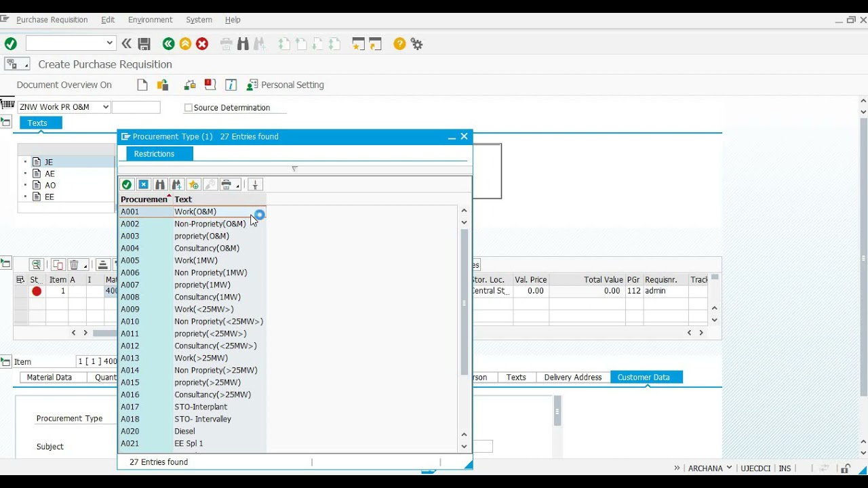868x488 pixels.
Task: Click Add to Personal List star icon
Action: coord(194,184)
